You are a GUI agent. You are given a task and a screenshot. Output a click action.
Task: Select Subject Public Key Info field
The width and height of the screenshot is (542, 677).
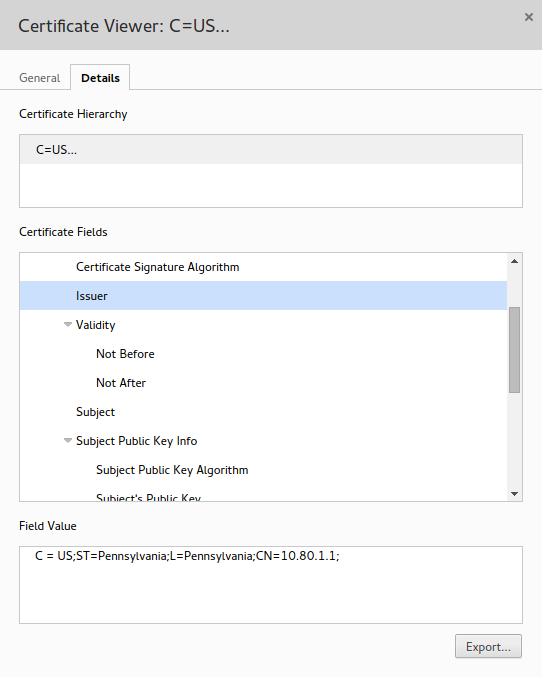point(263,441)
